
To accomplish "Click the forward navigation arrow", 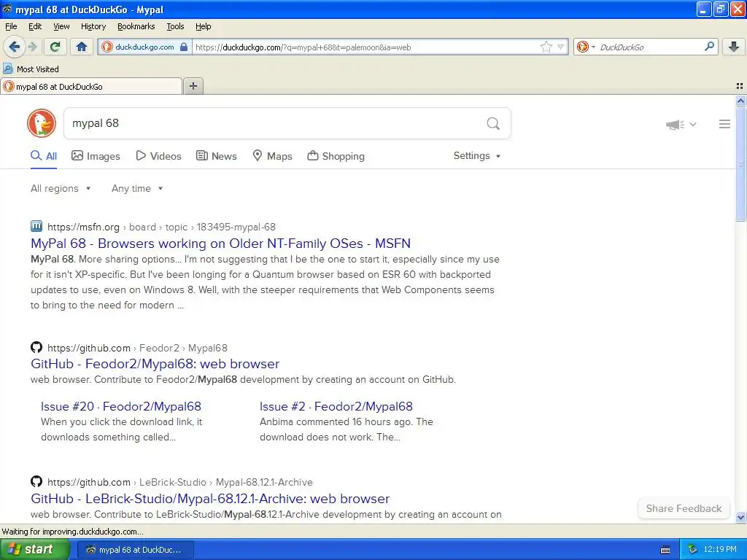I will 32,47.
